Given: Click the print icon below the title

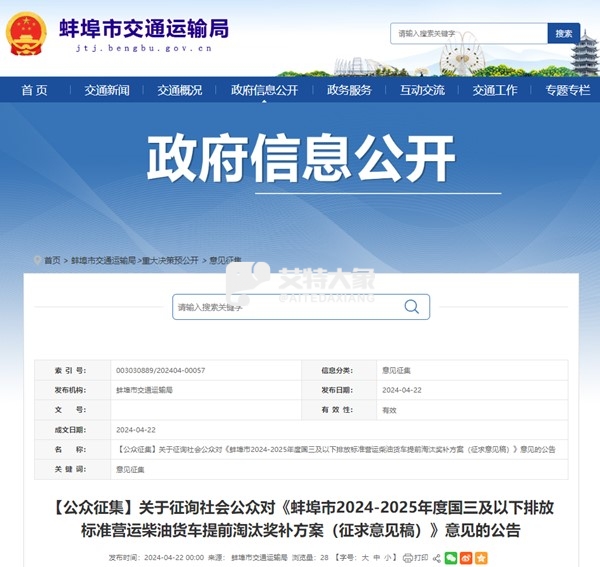Looking at the screenshot, I should point(408,557).
